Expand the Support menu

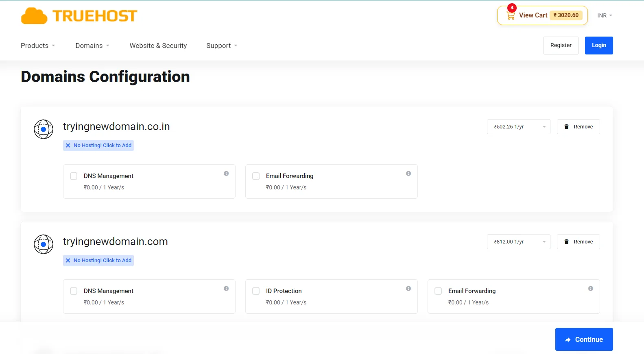point(222,46)
